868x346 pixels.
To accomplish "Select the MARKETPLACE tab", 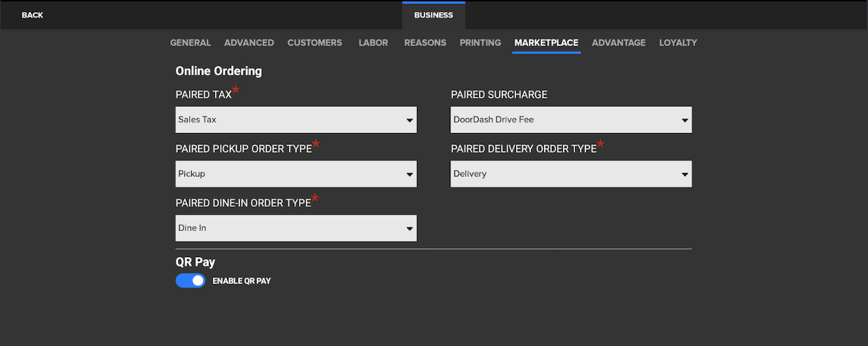I will click(x=546, y=43).
